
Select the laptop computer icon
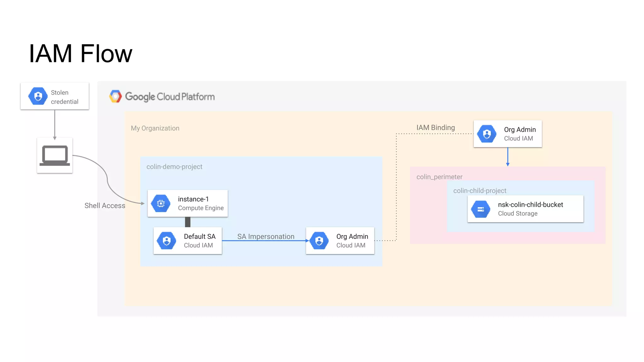click(x=55, y=155)
